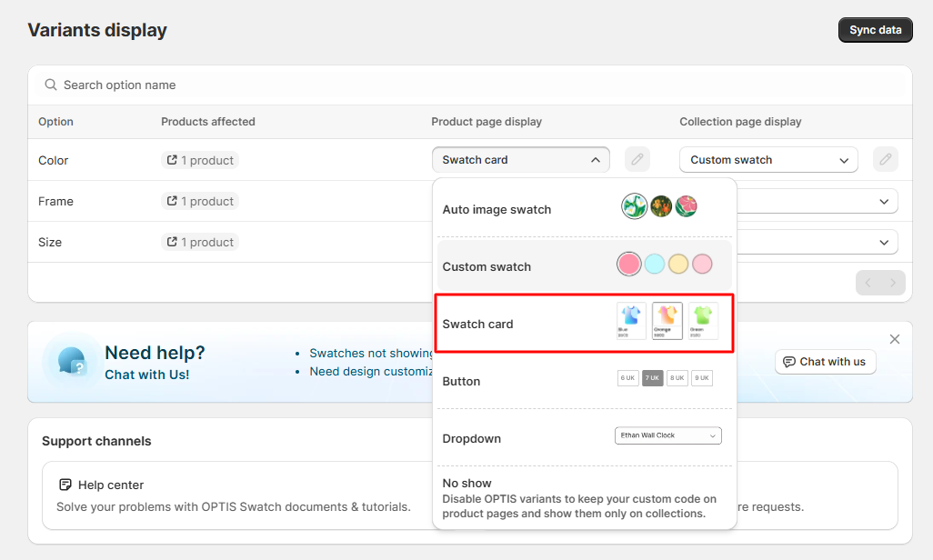
Task: Open the Frame row's 1 product link
Action: (x=200, y=201)
